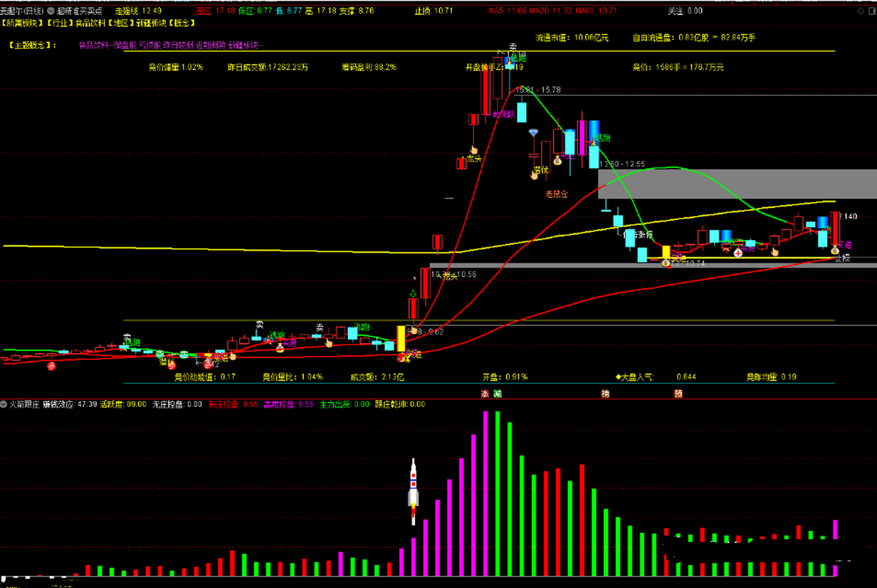Click the 流通市值 10.06亿元 text

tap(572, 38)
